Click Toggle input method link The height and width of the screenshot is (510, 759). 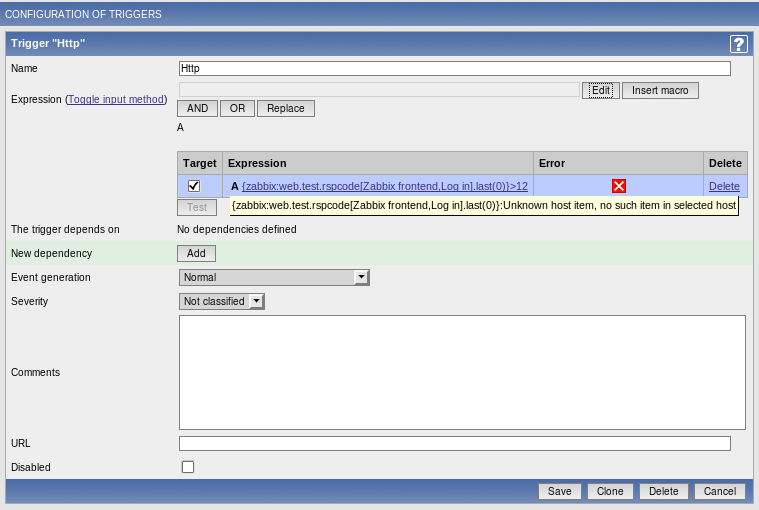coord(116,99)
